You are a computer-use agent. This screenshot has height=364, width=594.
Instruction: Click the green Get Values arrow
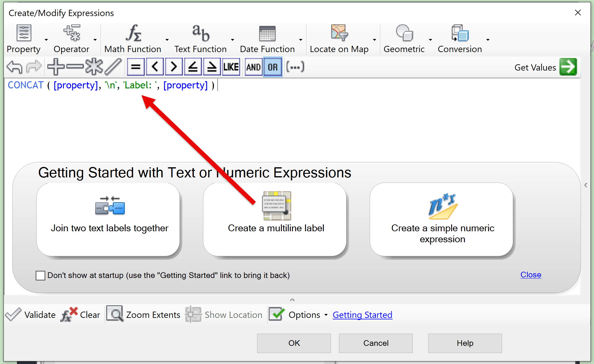tap(568, 67)
